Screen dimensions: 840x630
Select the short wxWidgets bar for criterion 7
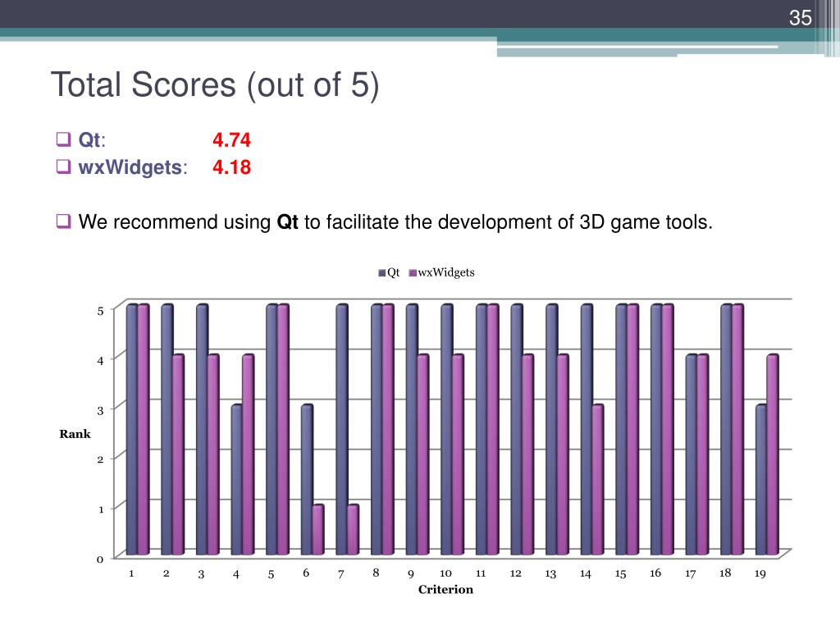tap(353, 529)
